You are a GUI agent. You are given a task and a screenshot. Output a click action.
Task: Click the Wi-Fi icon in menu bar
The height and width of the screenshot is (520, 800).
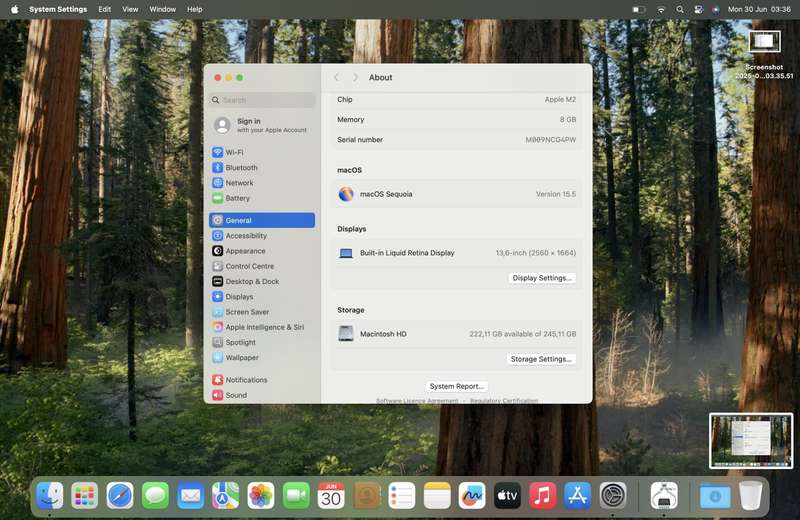click(661, 9)
